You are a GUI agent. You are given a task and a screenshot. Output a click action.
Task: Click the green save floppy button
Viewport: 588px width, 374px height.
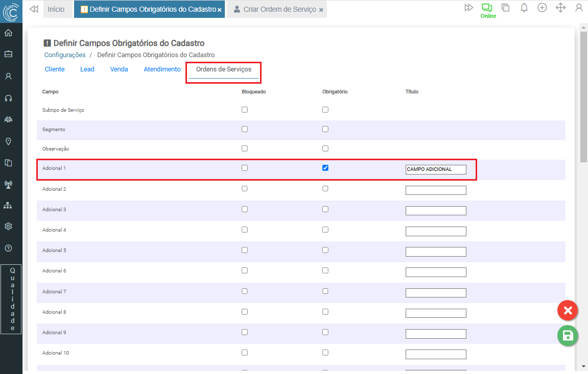tap(567, 335)
